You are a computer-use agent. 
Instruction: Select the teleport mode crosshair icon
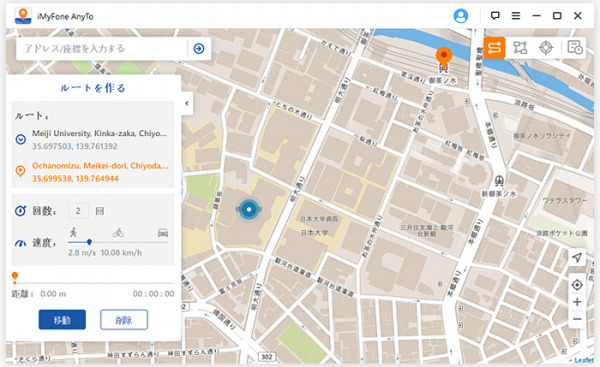point(546,48)
